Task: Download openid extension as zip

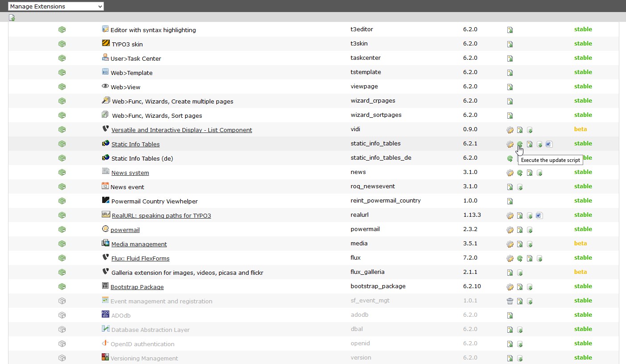Action: tap(510, 344)
